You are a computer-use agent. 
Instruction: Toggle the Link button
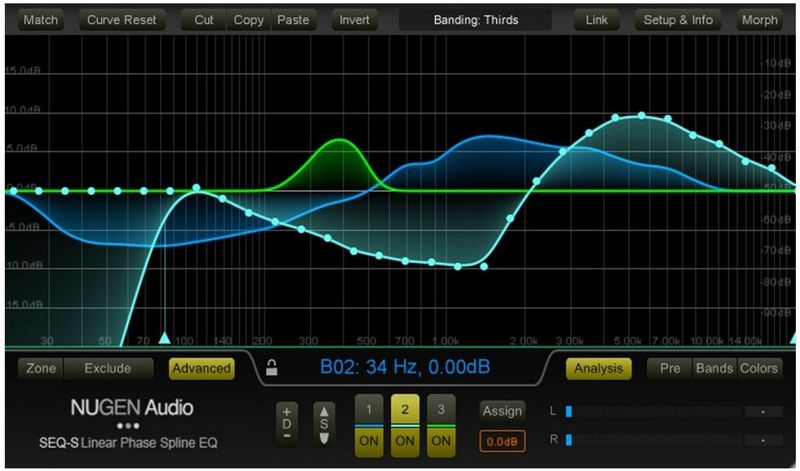(596, 20)
